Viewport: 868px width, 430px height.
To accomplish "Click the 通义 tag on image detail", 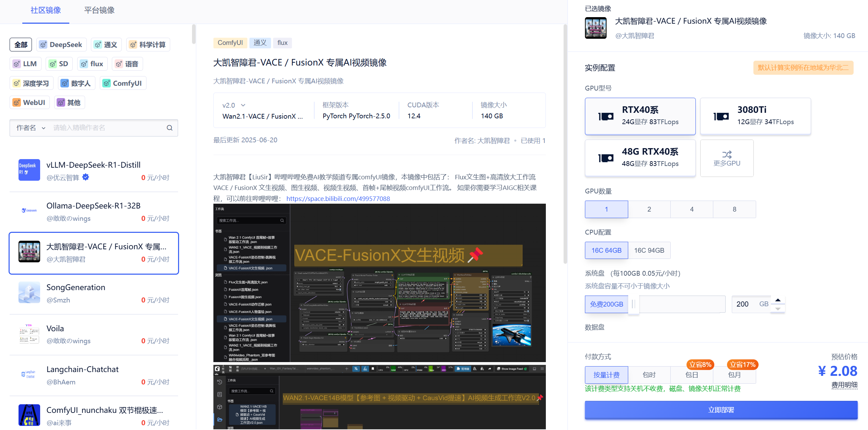I will coord(260,43).
